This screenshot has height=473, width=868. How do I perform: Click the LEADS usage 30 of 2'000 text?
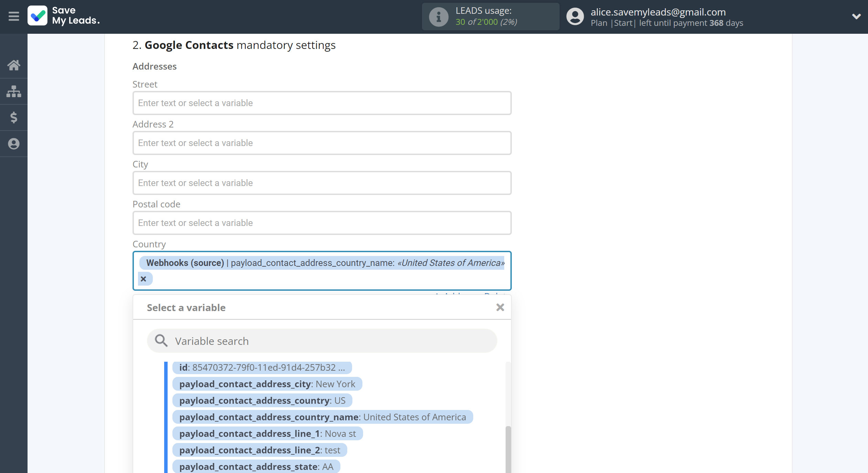coord(486,22)
